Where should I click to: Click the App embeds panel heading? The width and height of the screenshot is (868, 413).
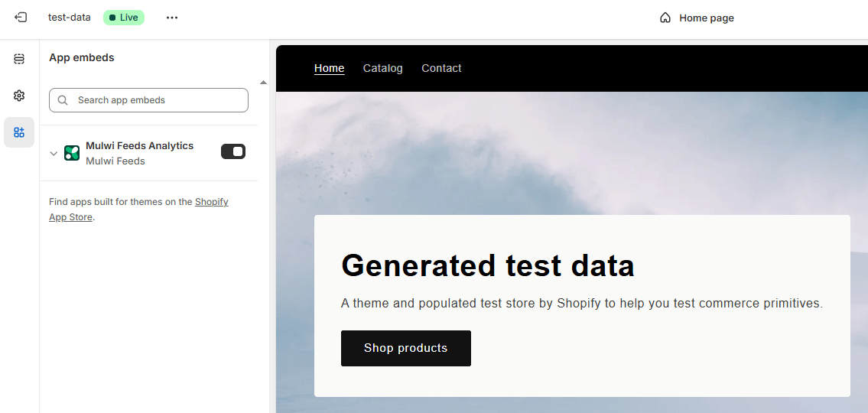coord(81,57)
